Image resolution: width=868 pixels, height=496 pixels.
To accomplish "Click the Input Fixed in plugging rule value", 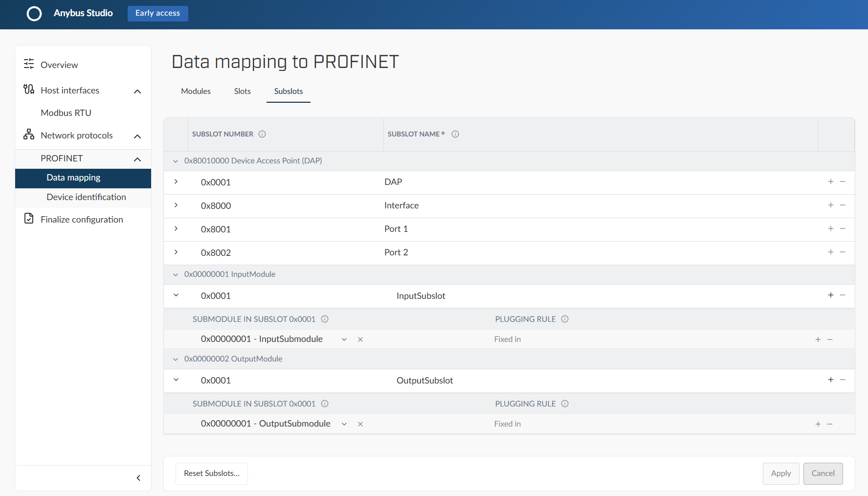I will [x=508, y=339].
